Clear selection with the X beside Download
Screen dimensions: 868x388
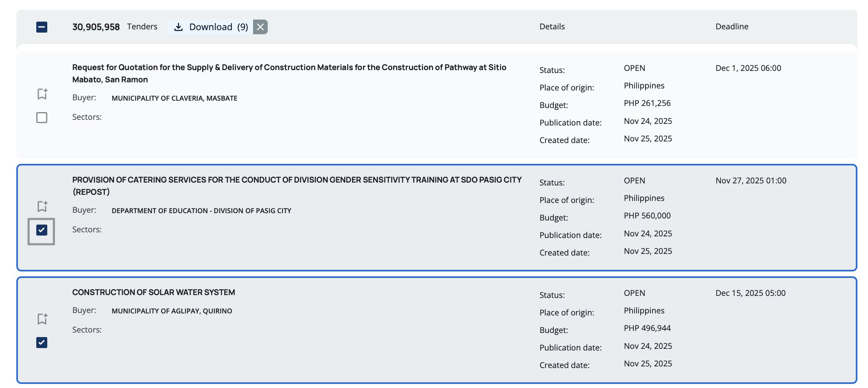pyautogui.click(x=260, y=27)
